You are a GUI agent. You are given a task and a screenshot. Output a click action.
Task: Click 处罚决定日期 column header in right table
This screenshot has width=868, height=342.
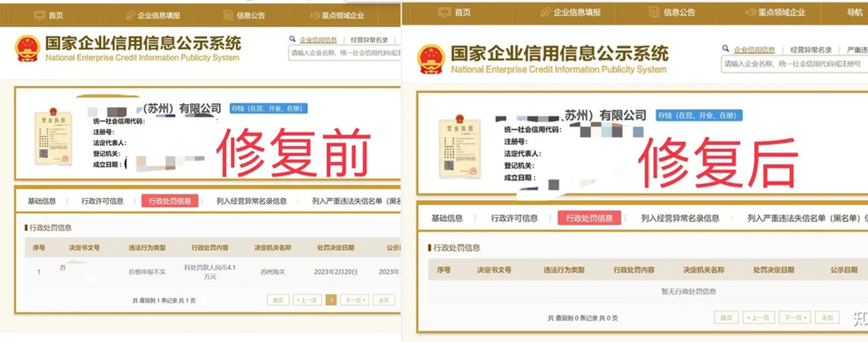coord(774,270)
